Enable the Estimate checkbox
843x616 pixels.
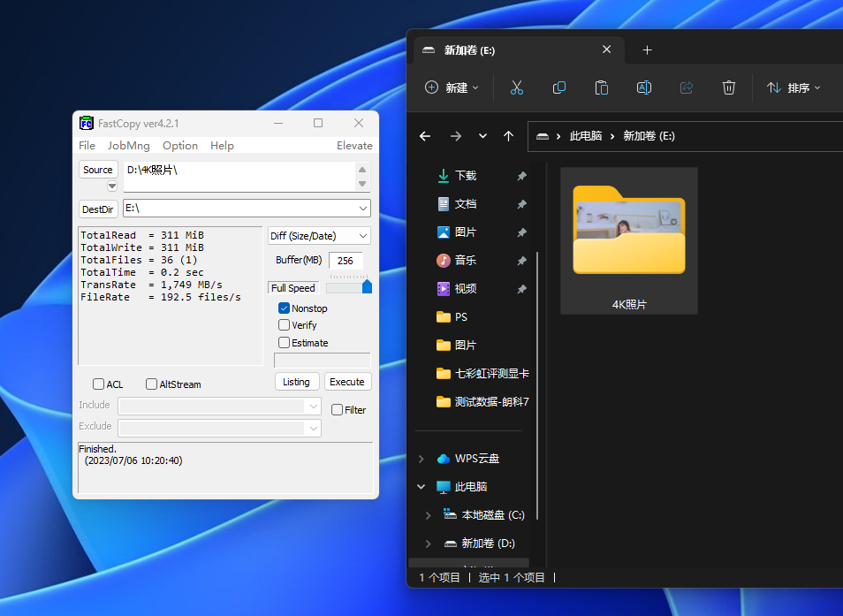click(x=284, y=342)
